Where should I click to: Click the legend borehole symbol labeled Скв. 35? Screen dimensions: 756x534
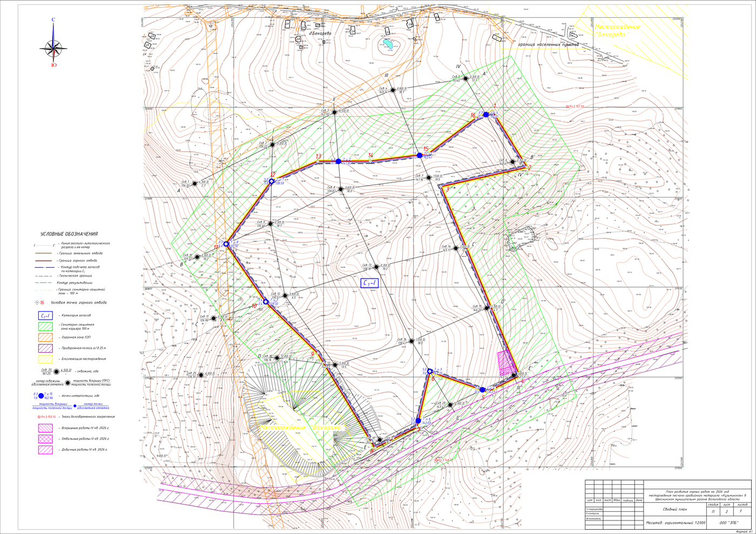(56, 371)
